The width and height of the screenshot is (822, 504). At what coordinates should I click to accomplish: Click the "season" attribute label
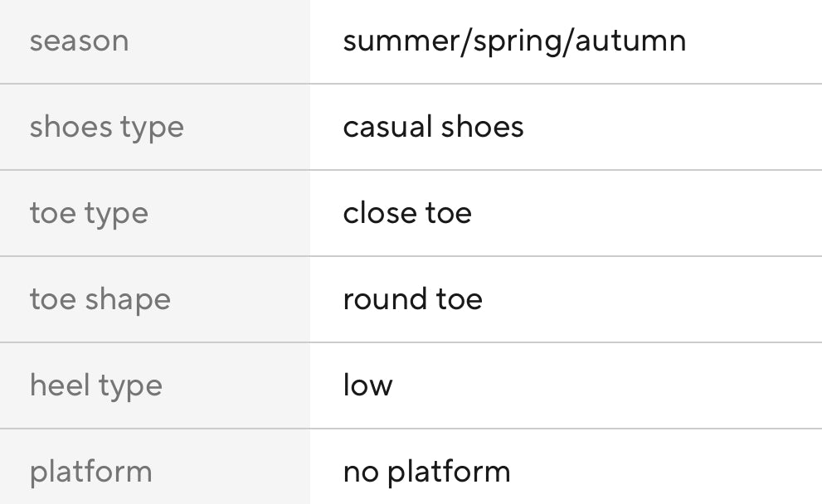pyautogui.click(x=79, y=41)
